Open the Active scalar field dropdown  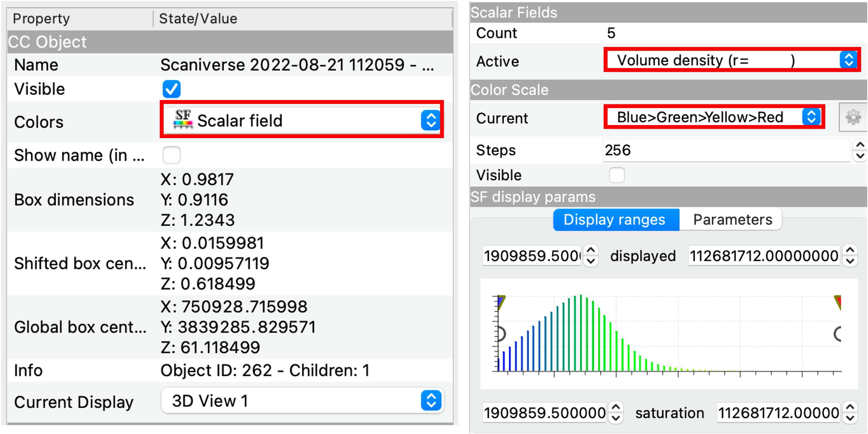732,60
